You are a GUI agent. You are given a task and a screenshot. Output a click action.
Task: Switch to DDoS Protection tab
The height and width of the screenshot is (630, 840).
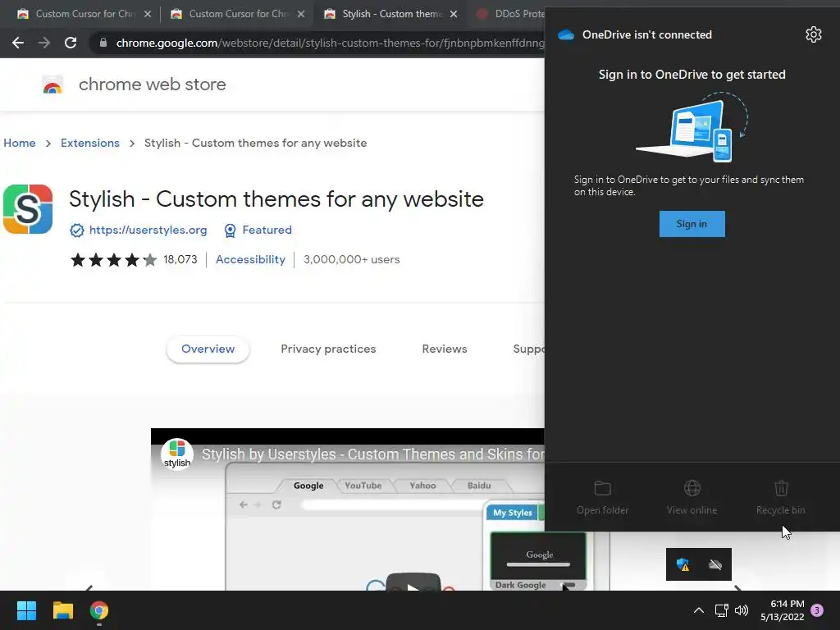coord(509,14)
